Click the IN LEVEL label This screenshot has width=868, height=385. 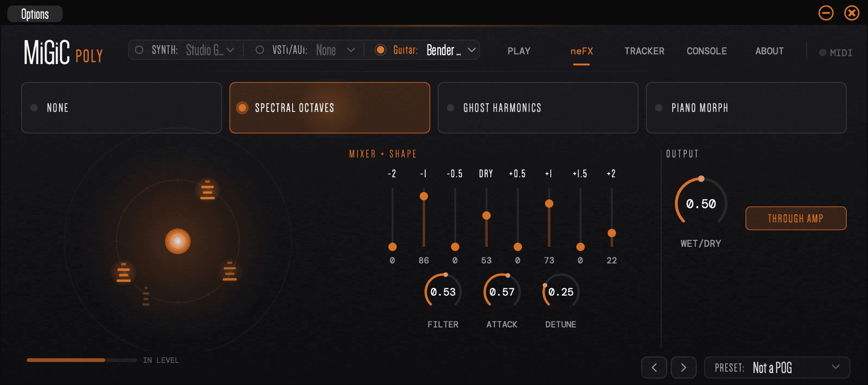point(161,360)
